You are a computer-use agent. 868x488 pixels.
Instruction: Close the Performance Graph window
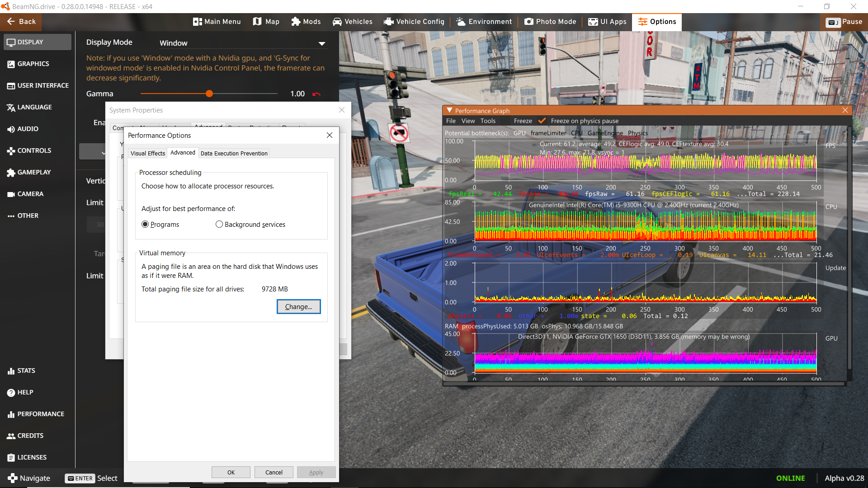click(x=845, y=110)
